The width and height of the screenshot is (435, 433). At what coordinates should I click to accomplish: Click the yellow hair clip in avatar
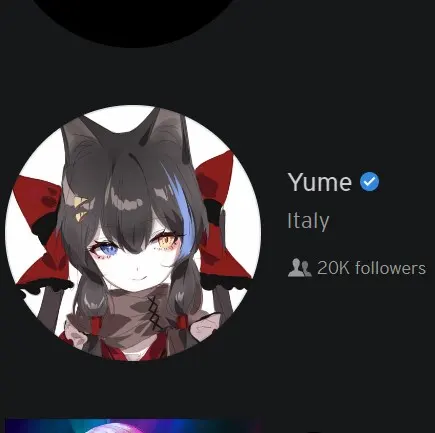[81, 209]
